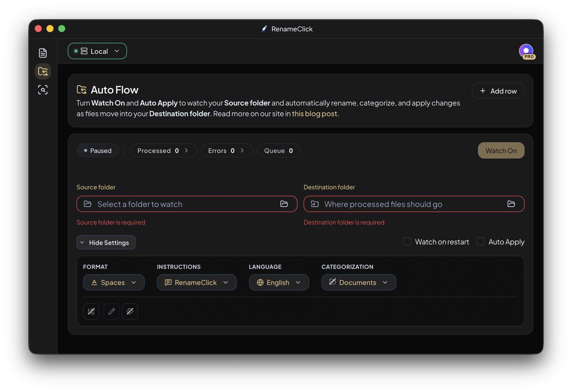
Task: Open the scan preview tool in sidebar
Action: 43,90
